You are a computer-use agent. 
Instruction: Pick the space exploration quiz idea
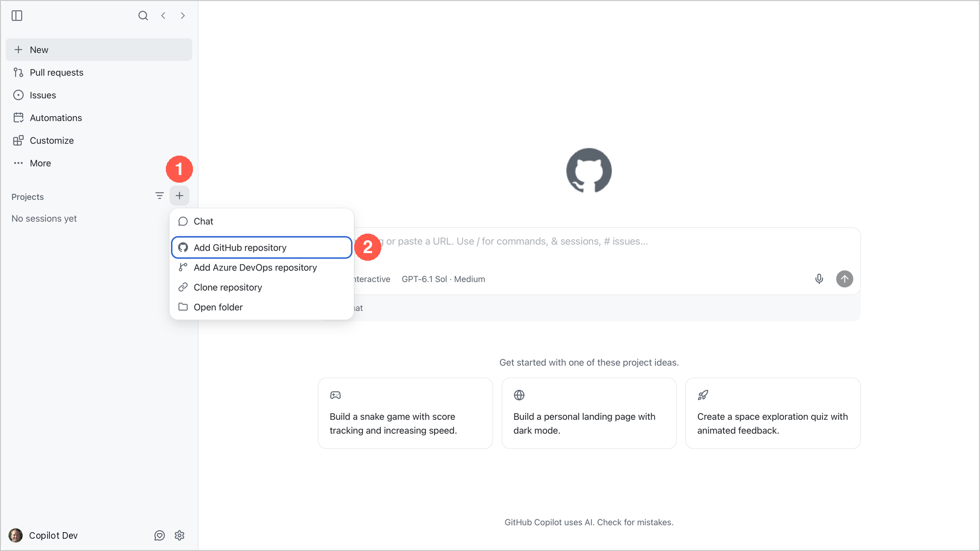coord(773,413)
